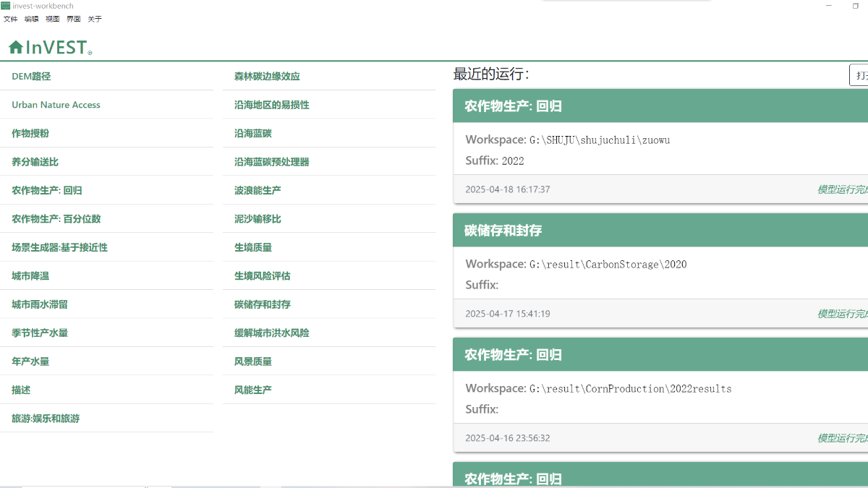The height and width of the screenshot is (488, 868).
Task: Open the 城市降温 model
Action: click(106, 276)
